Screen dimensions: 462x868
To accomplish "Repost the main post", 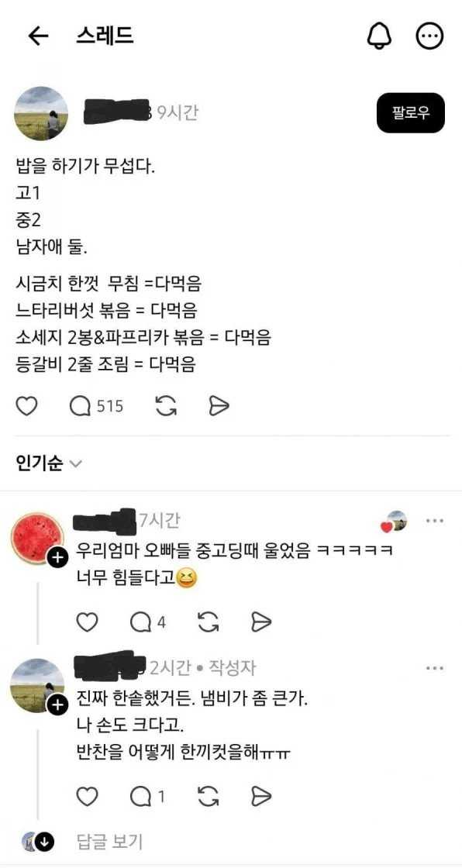I will point(166,407).
